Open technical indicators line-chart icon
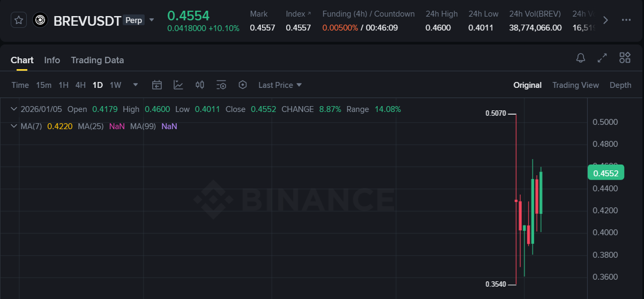Screen dimensions: 644x299 click(178, 85)
